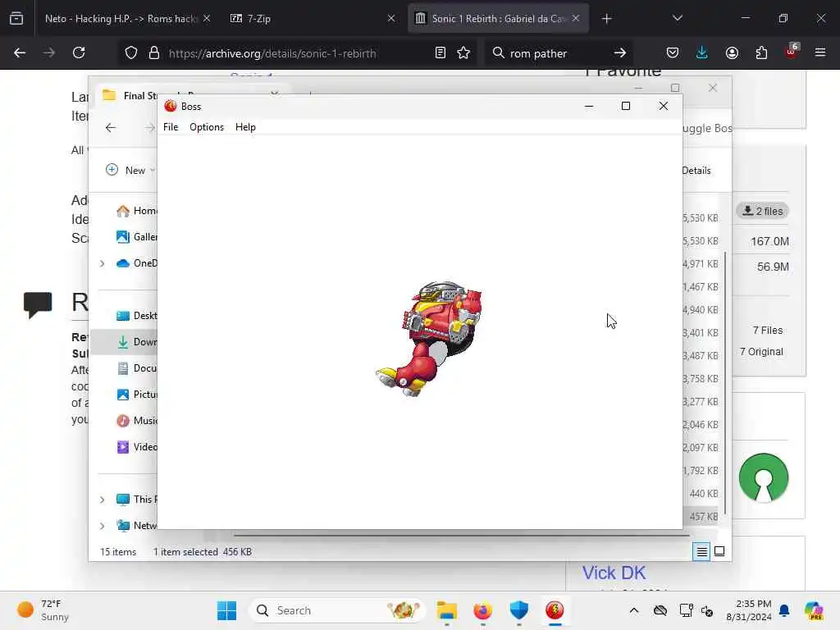The image size is (840, 630).
Task: Click the tracking protection shield icon
Action: point(131,53)
